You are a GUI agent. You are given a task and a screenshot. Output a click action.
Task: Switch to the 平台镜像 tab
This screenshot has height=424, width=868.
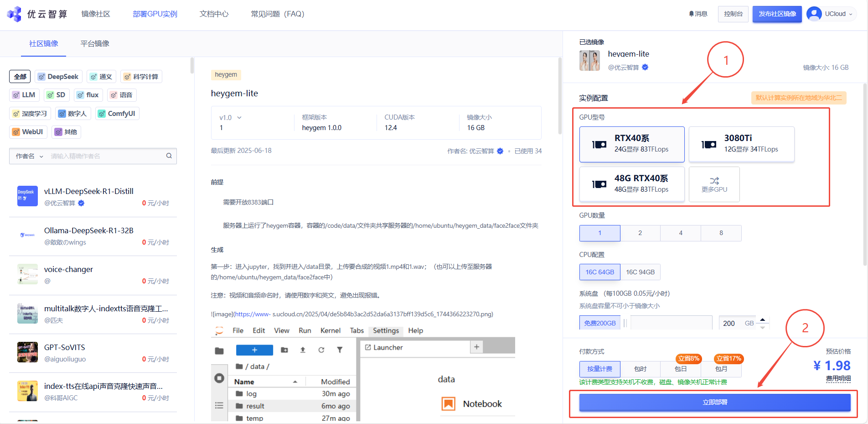point(95,44)
